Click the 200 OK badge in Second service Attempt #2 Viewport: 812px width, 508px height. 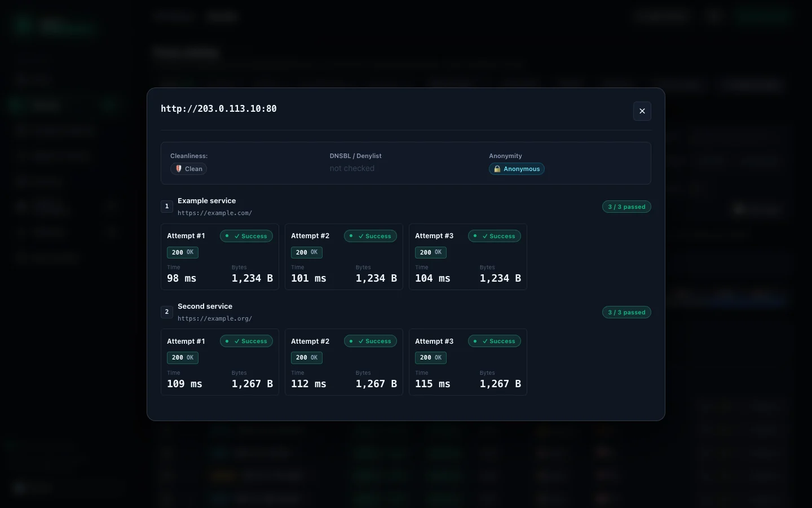tap(307, 357)
